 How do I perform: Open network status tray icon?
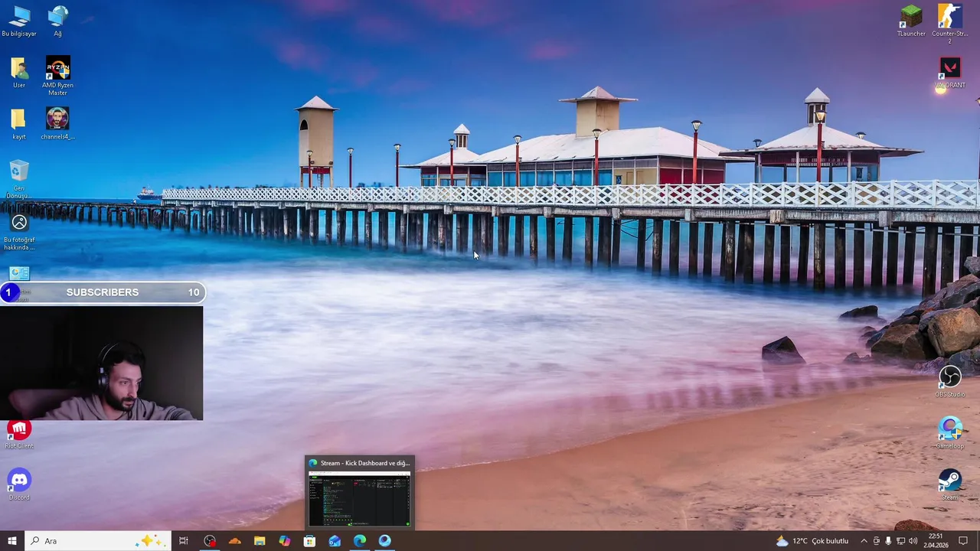[900, 541]
